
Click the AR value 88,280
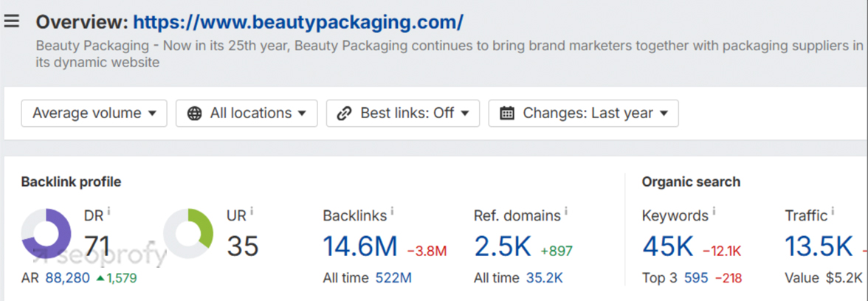(x=66, y=277)
